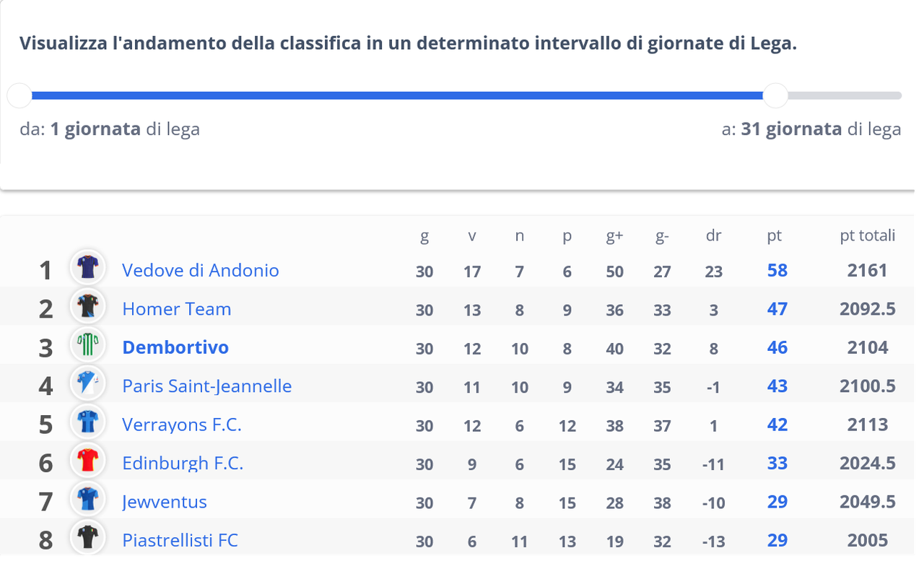Open the Homer Team link
The image size is (924, 561).
coord(177,309)
